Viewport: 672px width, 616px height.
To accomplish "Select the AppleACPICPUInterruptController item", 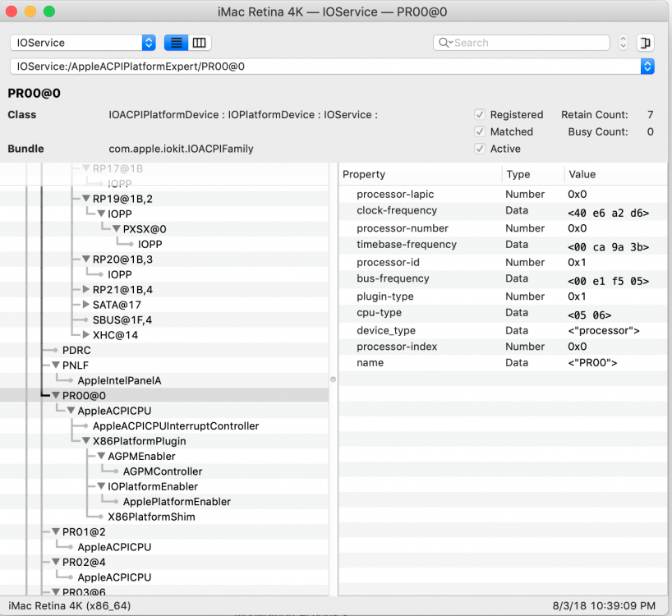I will tap(176, 425).
